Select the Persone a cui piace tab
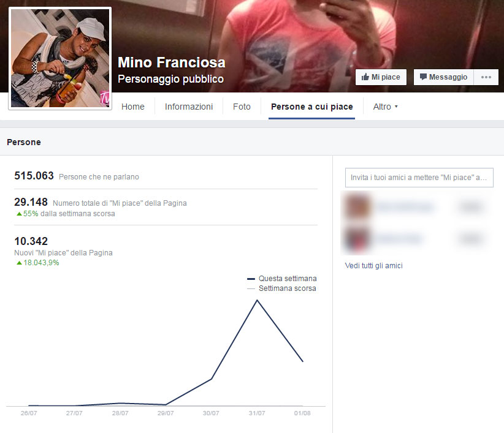Image resolution: width=504 pixels, height=433 pixels. pyautogui.click(x=312, y=107)
